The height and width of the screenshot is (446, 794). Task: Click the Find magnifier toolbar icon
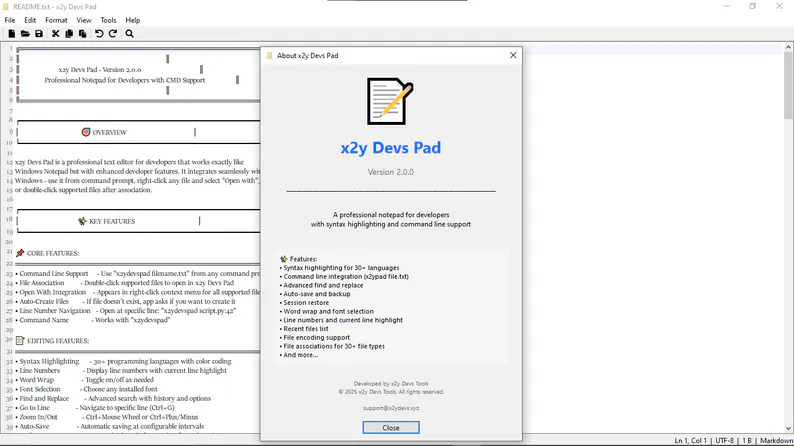click(130, 33)
